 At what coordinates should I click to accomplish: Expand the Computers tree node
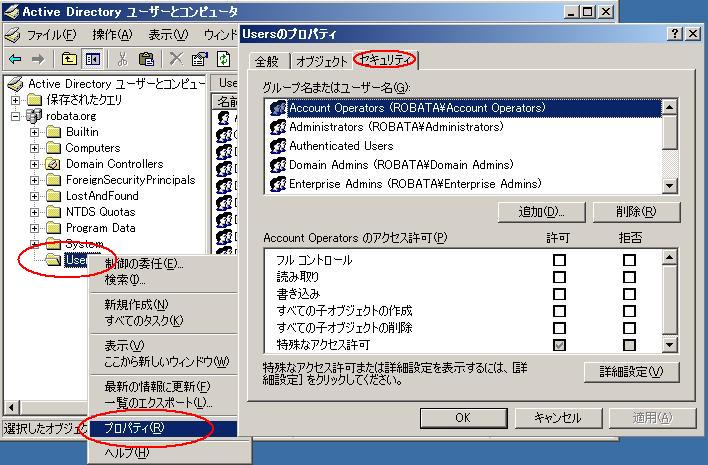pos(34,148)
